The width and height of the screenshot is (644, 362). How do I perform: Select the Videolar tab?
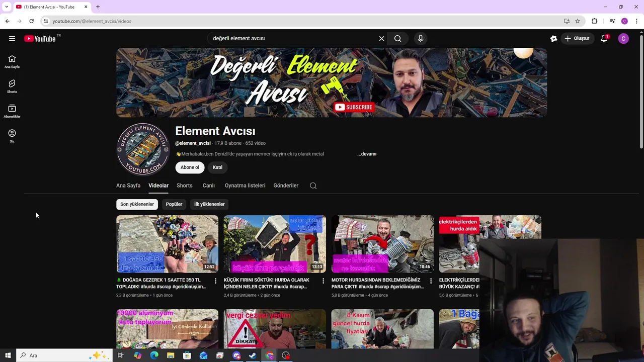(x=158, y=186)
